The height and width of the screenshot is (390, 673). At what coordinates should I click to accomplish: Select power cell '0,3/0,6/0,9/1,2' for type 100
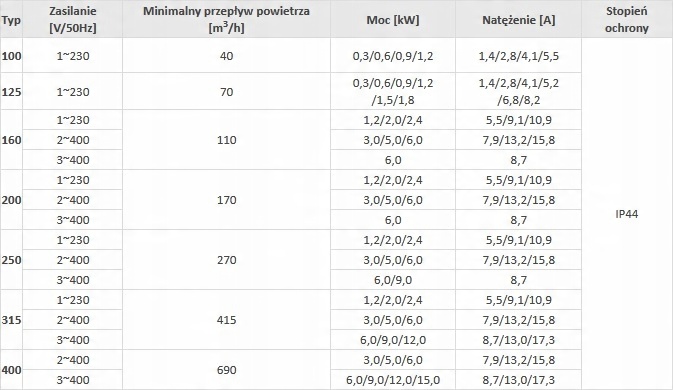click(393, 56)
